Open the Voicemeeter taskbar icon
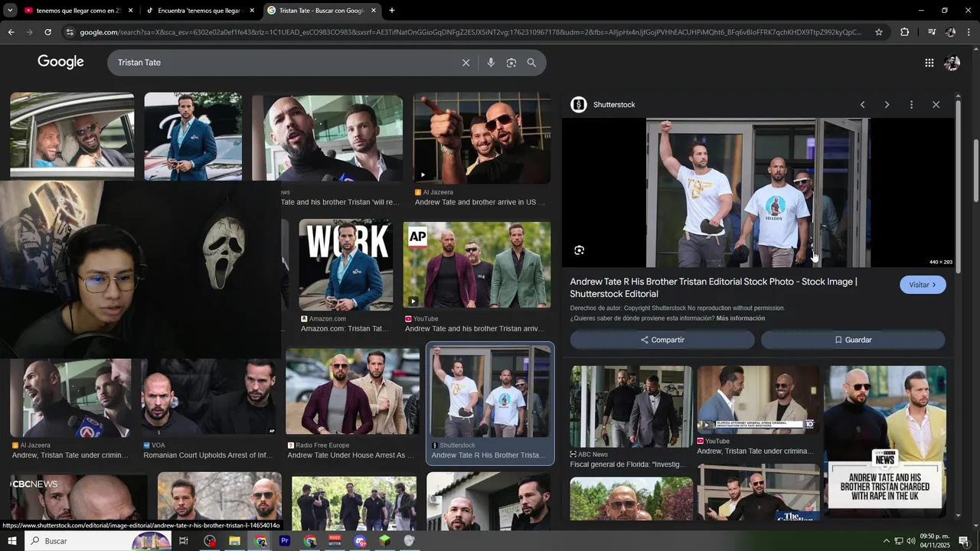This screenshot has width=980, height=551. click(335, 541)
